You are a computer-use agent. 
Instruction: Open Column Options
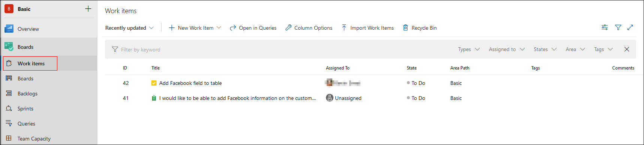[x=309, y=28]
